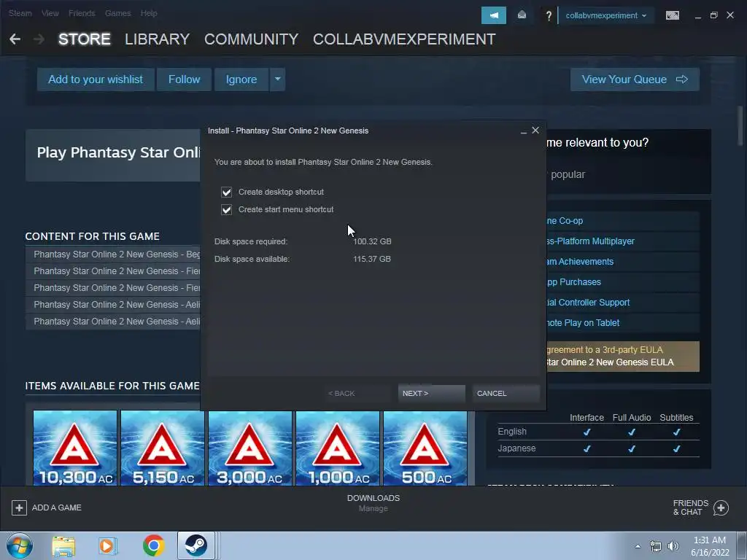This screenshot has width=747, height=560.
Task: Open the Games menu
Action: pyautogui.click(x=117, y=13)
